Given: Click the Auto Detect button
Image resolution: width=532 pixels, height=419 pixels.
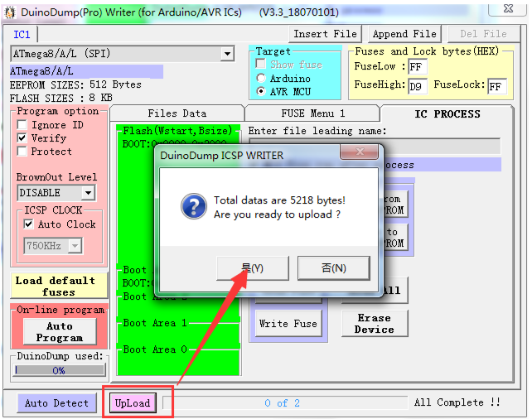Looking at the screenshot, I should click(x=56, y=403).
